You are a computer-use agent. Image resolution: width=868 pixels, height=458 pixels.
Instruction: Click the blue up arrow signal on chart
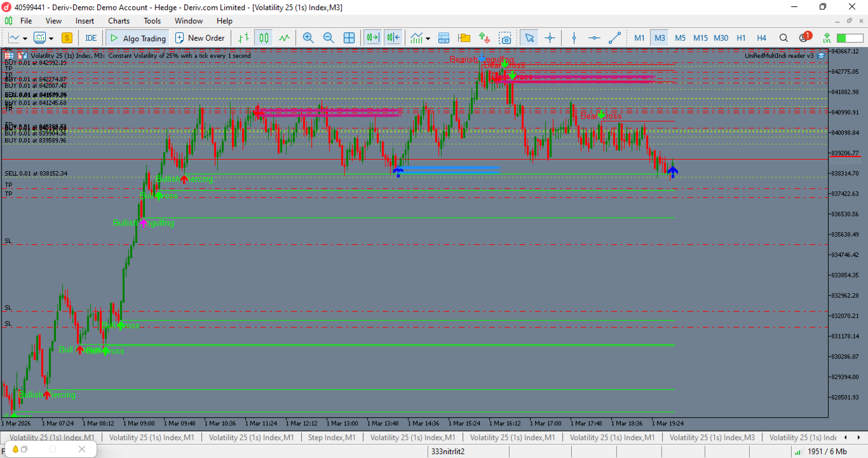pyautogui.click(x=672, y=170)
